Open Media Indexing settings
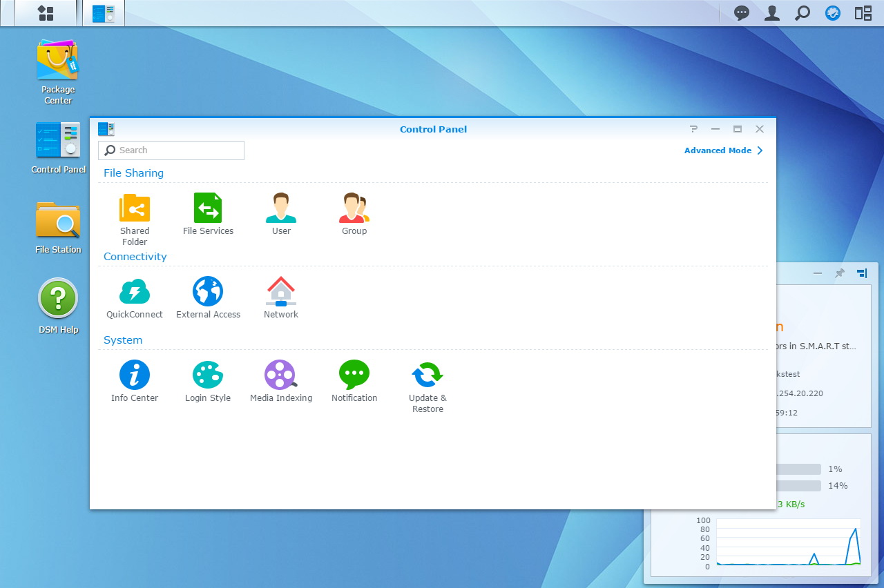The image size is (884, 588). pyautogui.click(x=281, y=375)
